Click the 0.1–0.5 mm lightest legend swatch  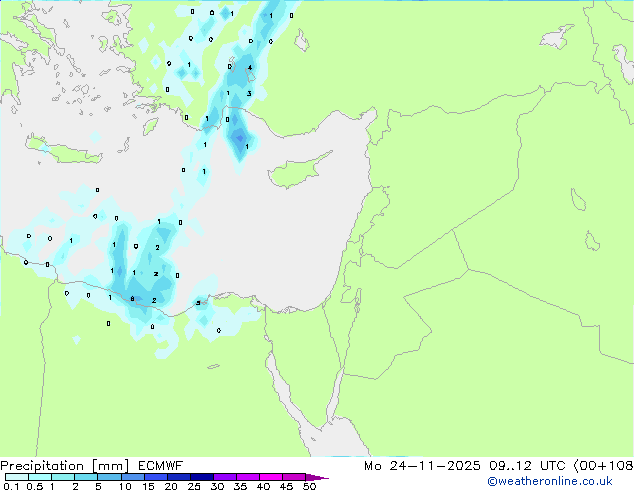tap(17, 477)
